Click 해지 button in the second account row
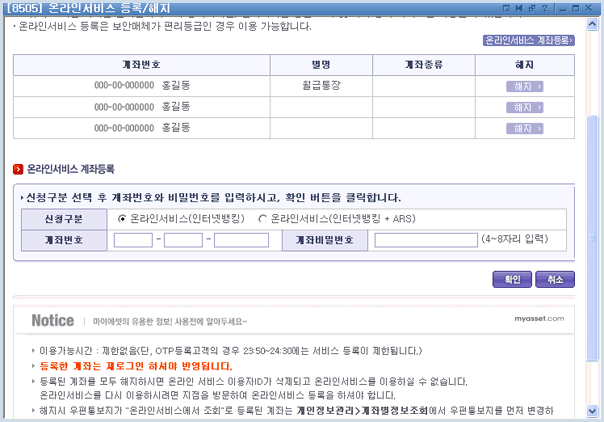The height and width of the screenshot is (422, 604). (x=524, y=107)
